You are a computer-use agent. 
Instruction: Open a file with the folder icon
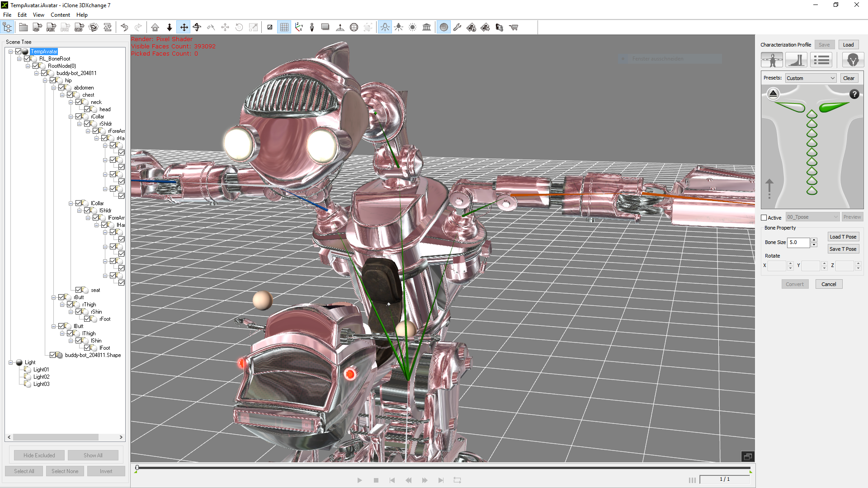23,28
